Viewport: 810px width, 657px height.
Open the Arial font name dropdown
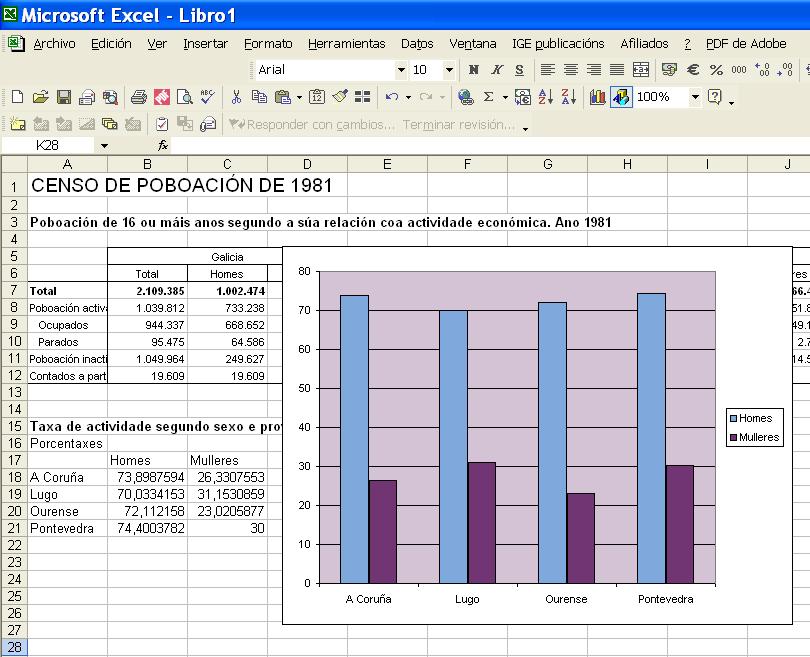coord(401,70)
